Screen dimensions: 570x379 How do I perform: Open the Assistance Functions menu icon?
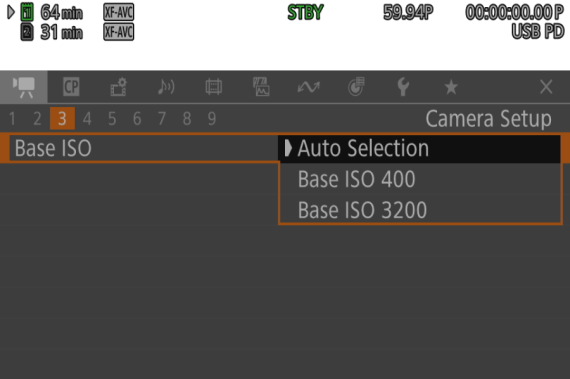261,87
